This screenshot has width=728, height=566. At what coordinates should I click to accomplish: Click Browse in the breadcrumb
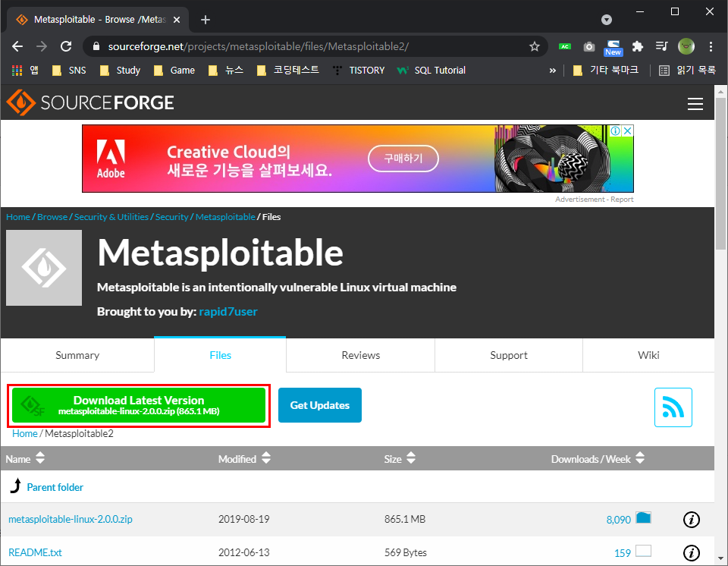[x=52, y=216]
